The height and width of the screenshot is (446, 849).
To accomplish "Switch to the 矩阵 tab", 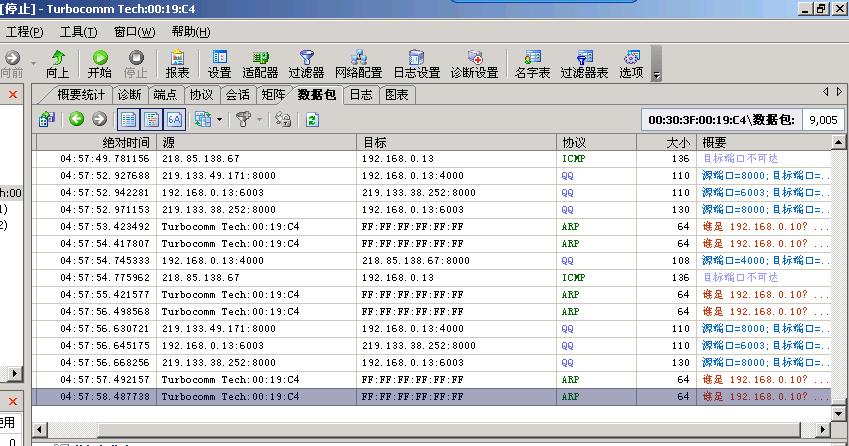I will point(273,95).
